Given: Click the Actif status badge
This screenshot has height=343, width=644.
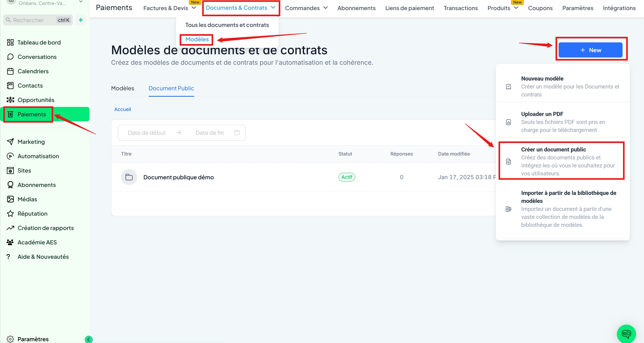Looking at the screenshot, I should click(x=346, y=177).
